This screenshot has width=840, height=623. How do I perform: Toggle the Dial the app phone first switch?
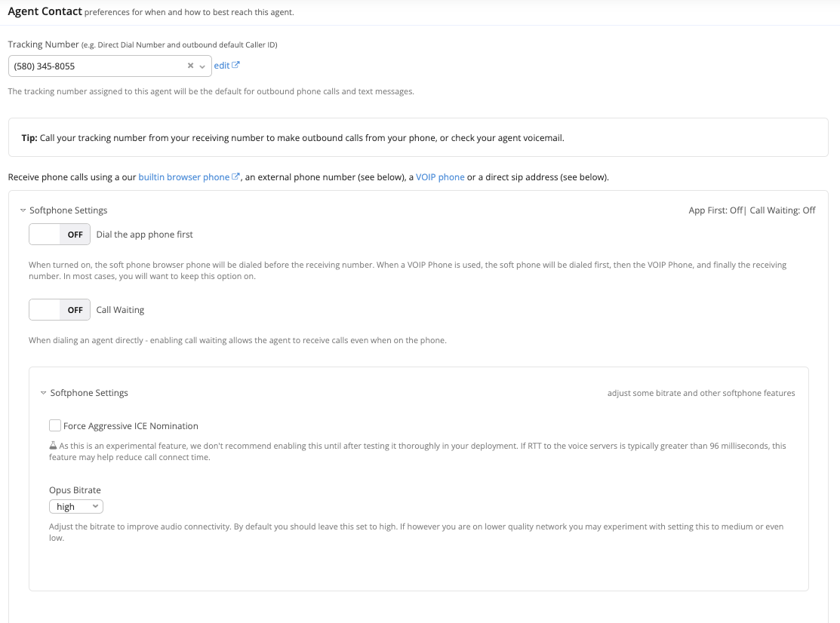60,235
